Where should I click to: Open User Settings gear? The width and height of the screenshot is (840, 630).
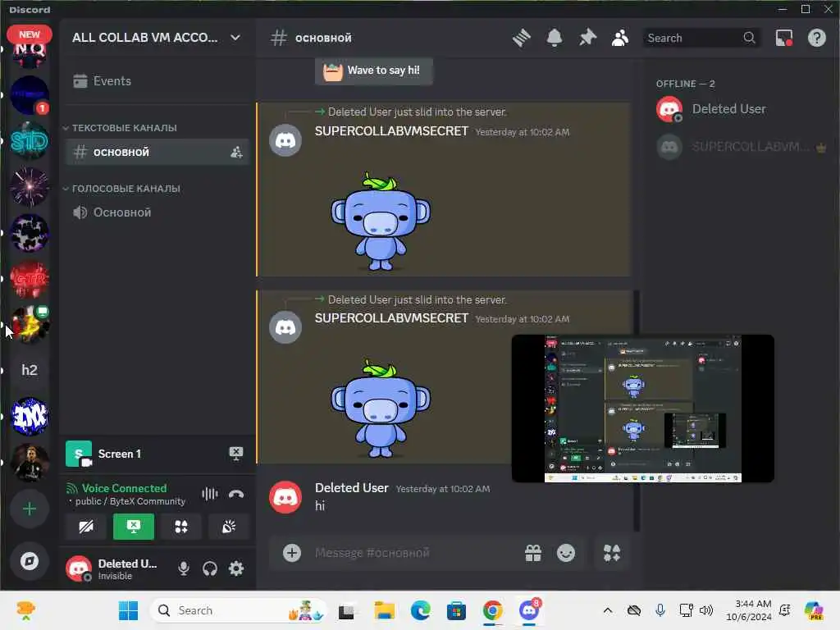236,568
